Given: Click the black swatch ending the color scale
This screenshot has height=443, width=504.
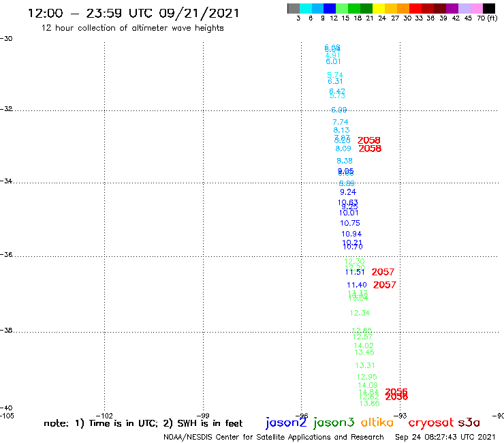Looking at the screenshot, I should coord(488,8).
